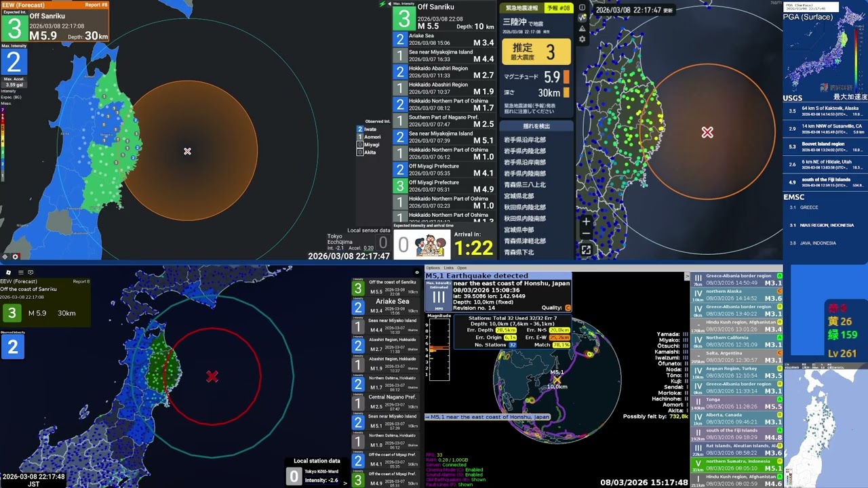This screenshot has height=488, width=868.
Task: Select Off Sanriku M5.5 entry in top list
Action: click(x=444, y=17)
